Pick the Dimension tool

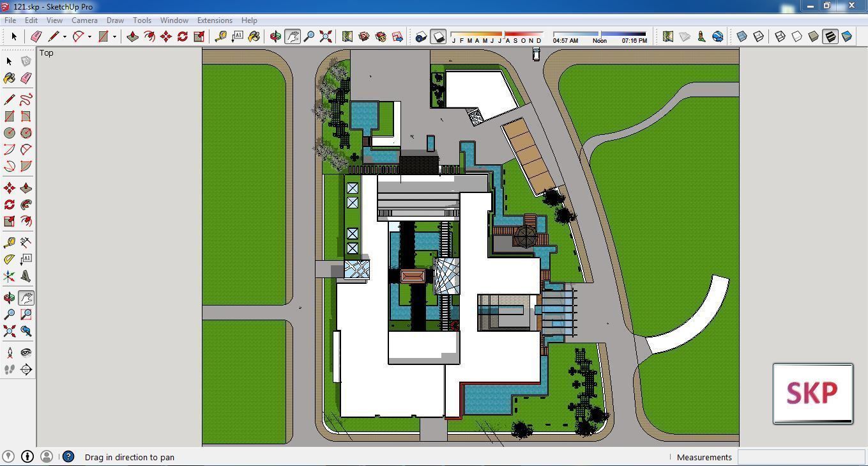[26, 243]
